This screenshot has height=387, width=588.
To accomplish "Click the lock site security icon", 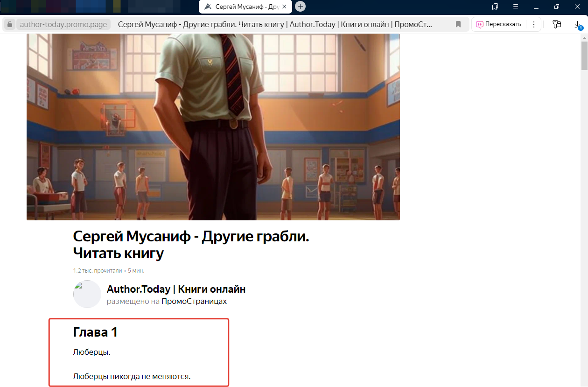I will pyautogui.click(x=10, y=24).
